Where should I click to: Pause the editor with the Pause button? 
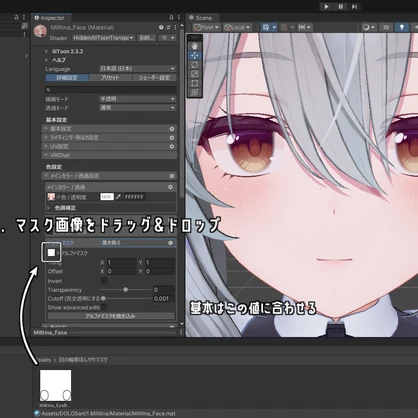pos(340,7)
